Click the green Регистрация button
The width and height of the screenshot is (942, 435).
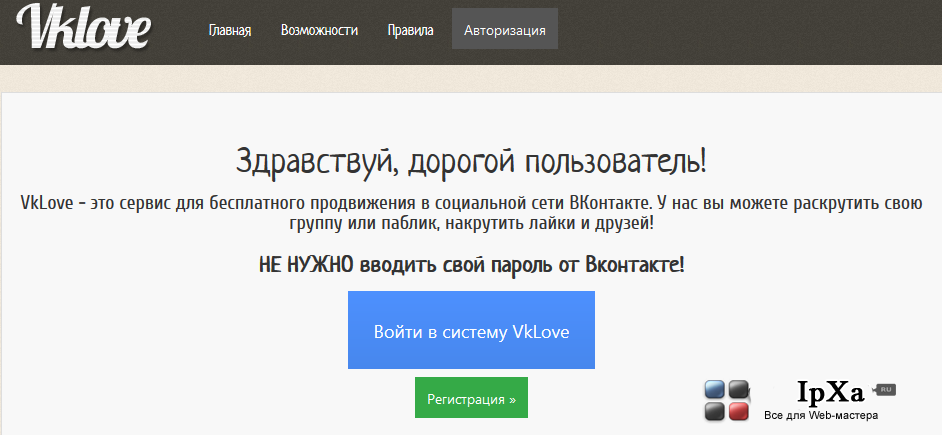click(471, 397)
